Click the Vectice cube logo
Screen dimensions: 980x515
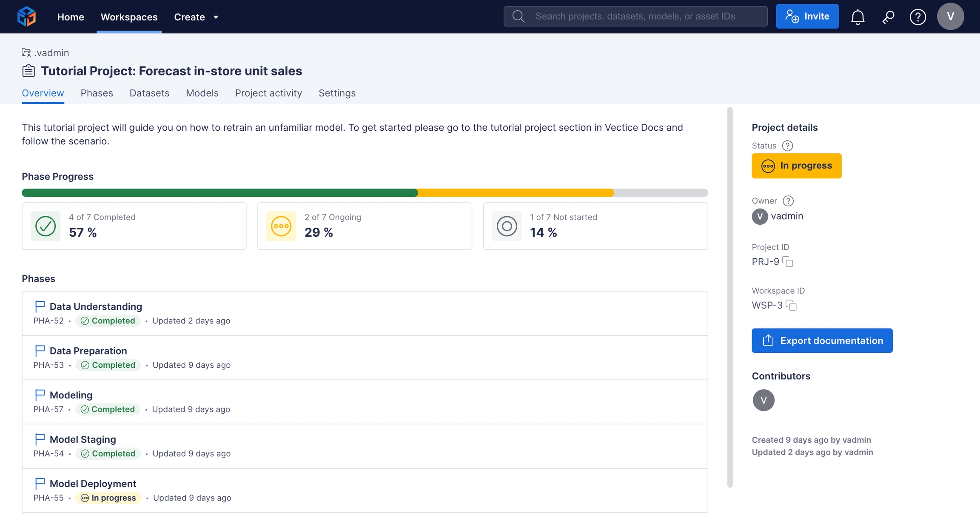coord(26,17)
